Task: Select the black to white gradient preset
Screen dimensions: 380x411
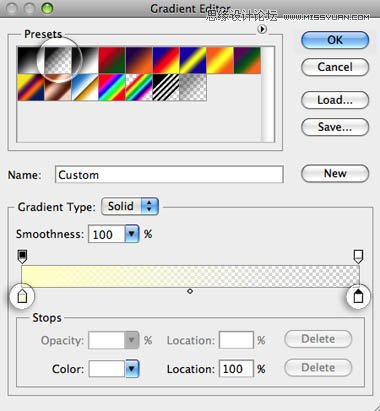Action: point(31,60)
